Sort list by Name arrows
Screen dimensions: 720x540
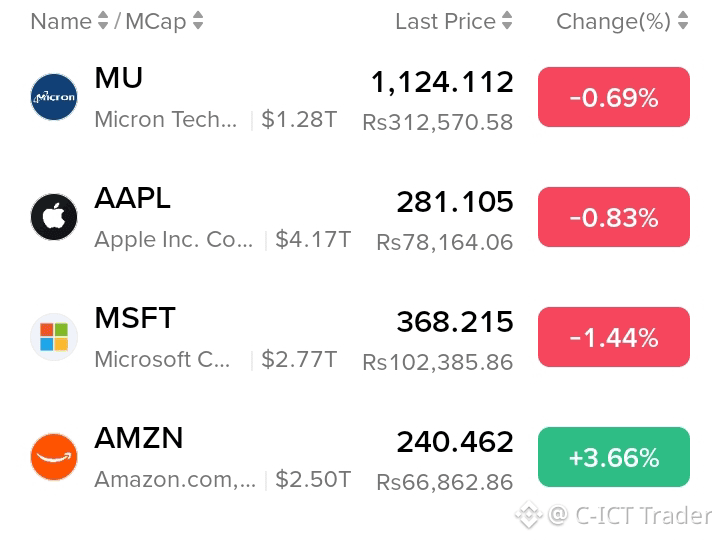click(x=103, y=21)
